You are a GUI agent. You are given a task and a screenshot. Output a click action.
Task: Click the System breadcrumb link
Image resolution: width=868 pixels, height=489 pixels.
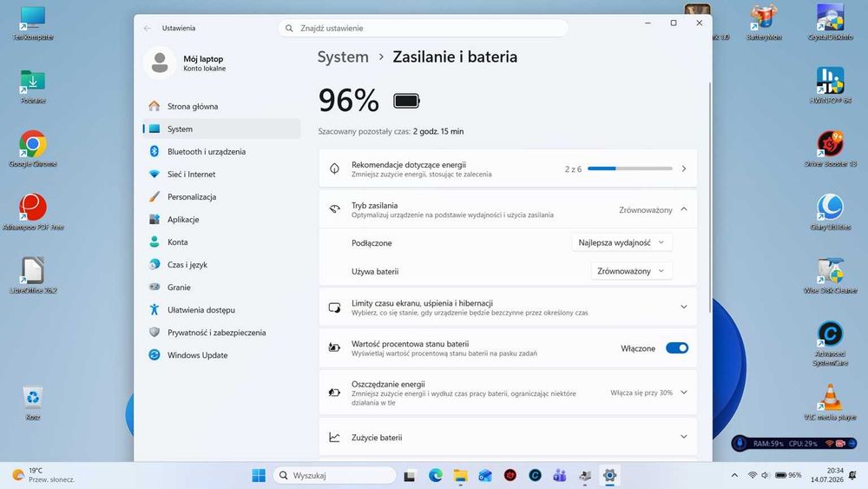tap(343, 57)
